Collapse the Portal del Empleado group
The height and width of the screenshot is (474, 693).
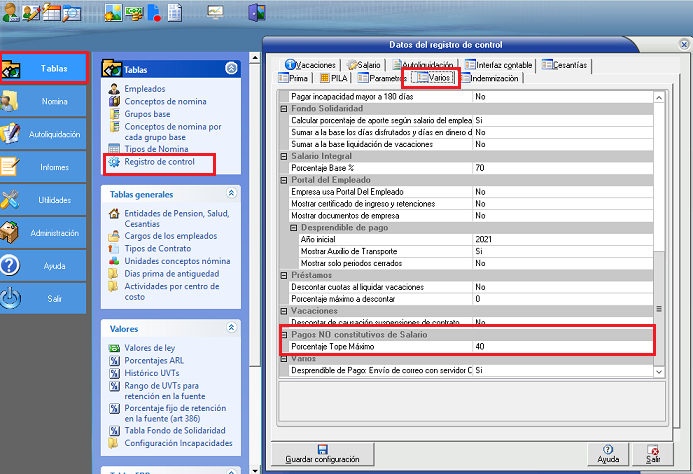(x=283, y=180)
